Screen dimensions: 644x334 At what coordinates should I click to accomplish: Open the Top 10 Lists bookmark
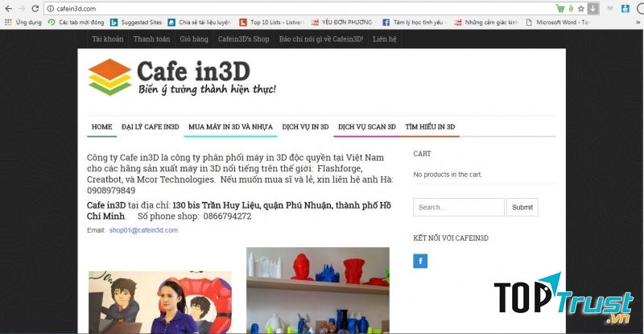tap(272, 23)
